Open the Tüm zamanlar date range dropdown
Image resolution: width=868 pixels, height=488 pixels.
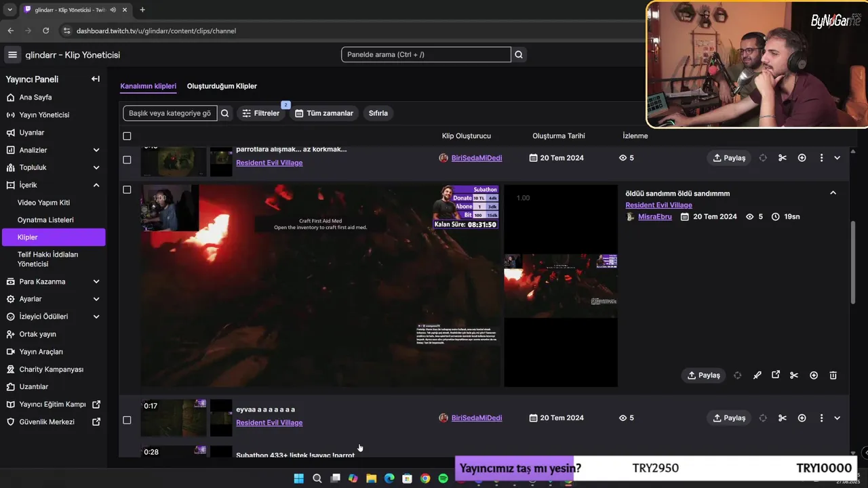[324, 113]
